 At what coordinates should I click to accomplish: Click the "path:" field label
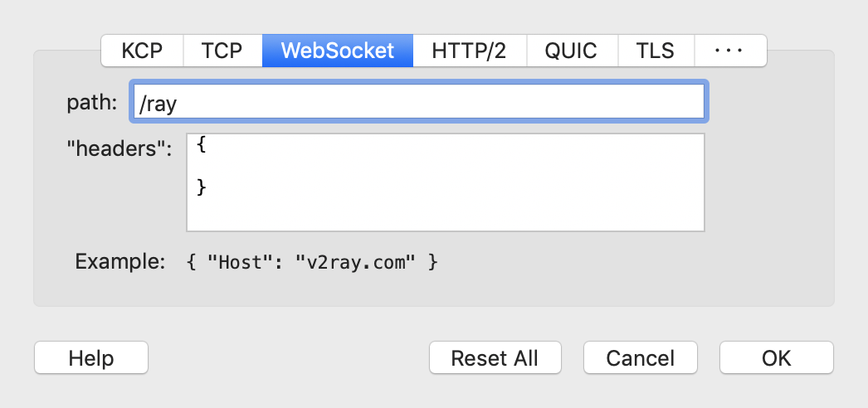pyautogui.click(x=92, y=102)
